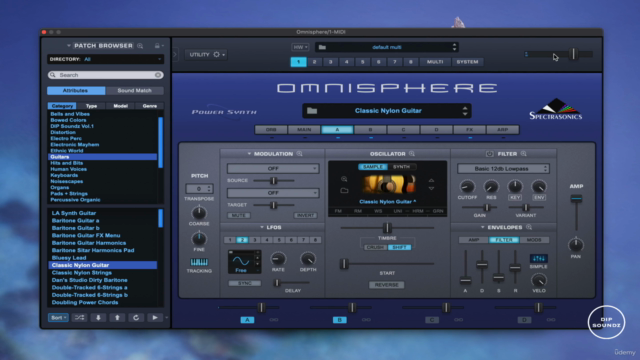
Task: Select LFO number 3
Action: coord(255,240)
